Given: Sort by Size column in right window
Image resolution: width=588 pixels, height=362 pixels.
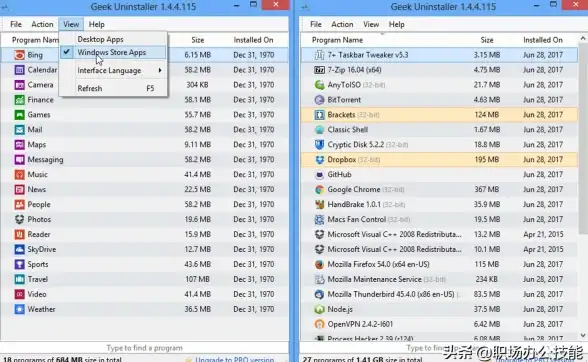Looking at the screenshot, I should coord(487,40).
